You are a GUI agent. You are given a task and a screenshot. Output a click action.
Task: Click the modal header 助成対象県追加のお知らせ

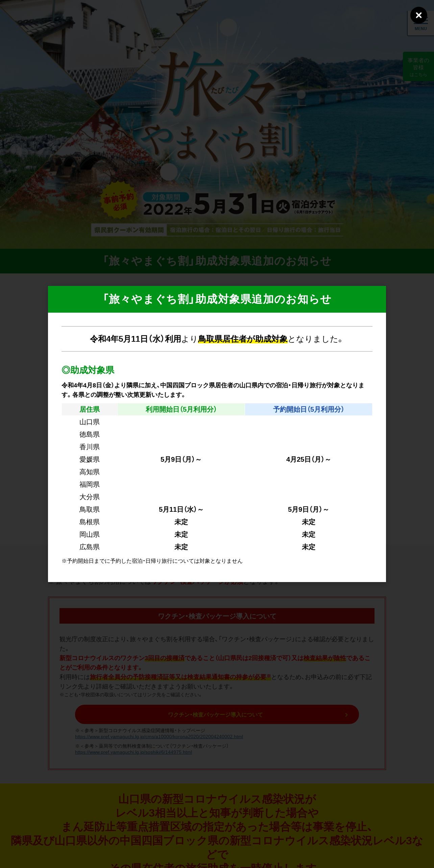(x=217, y=299)
